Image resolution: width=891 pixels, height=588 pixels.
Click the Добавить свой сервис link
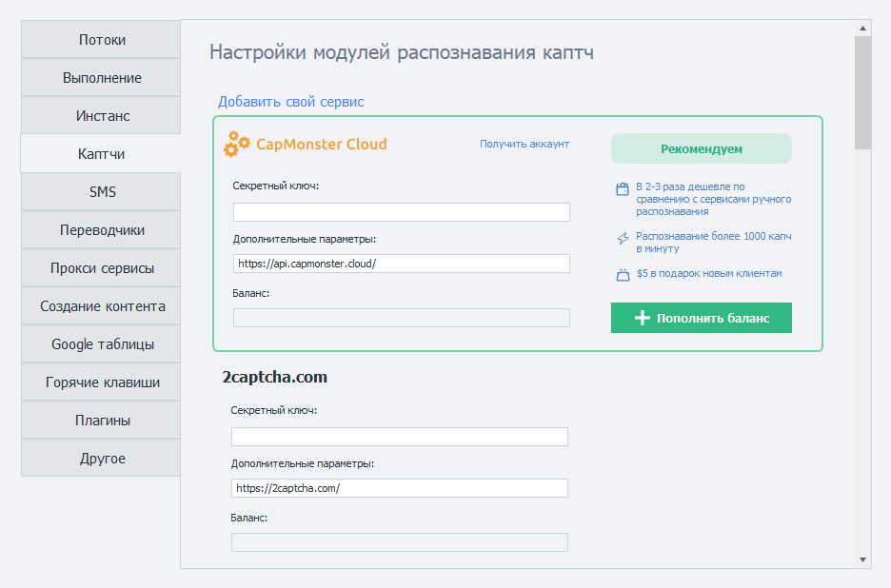290,102
